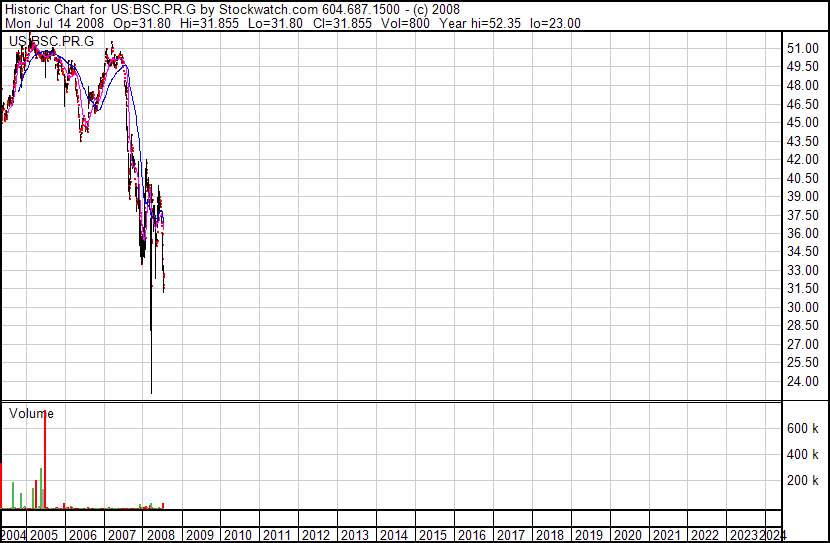Click the 200 k volume axis label

pos(803,480)
